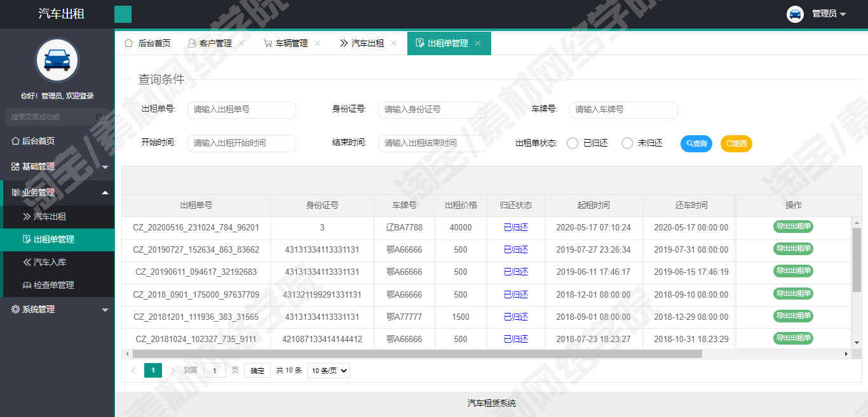Click the horizontal scroll left arrow

[127, 354]
